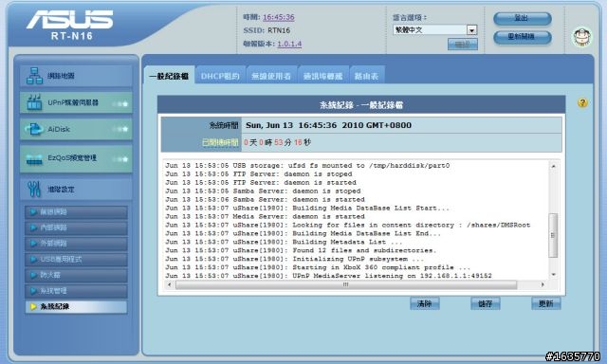The height and width of the screenshot is (364, 607).
Task: Open the network map icon (網路地圖)
Action: tap(34, 76)
